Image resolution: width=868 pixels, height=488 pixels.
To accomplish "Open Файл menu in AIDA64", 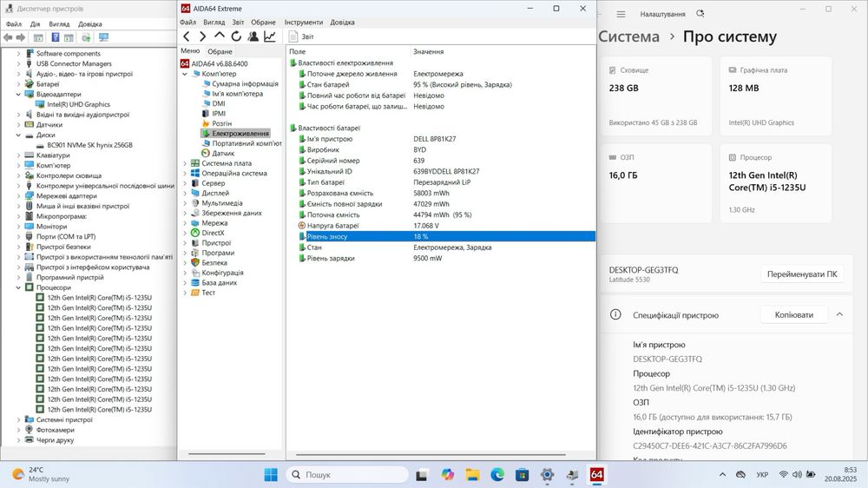I will click(187, 23).
